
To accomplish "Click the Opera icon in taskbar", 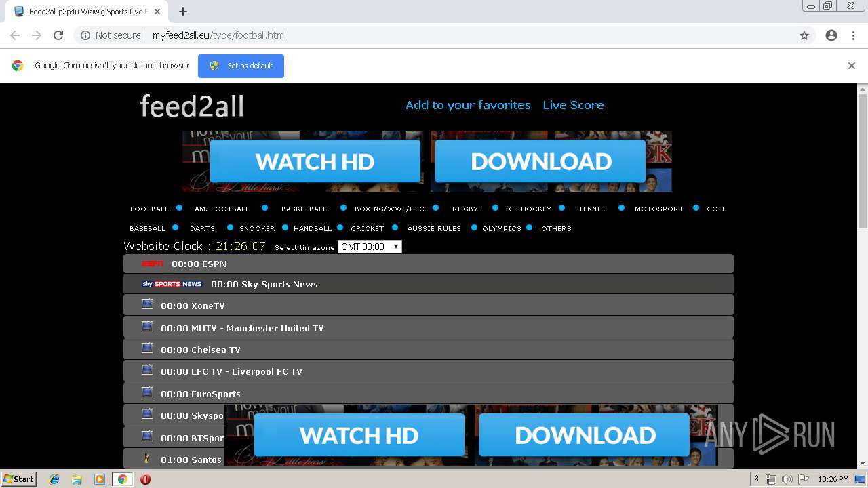I will (145, 479).
